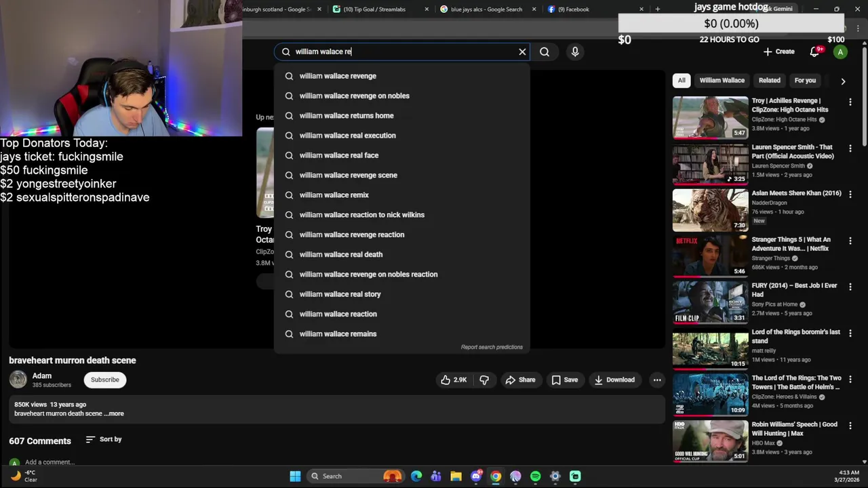Start voice search with microphone icon
The width and height of the screenshot is (868, 488).
pyautogui.click(x=575, y=52)
